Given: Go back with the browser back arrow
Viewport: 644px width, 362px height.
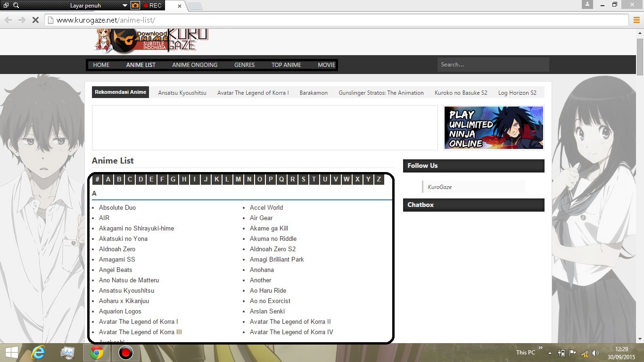Looking at the screenshot, I should point(8,20).
